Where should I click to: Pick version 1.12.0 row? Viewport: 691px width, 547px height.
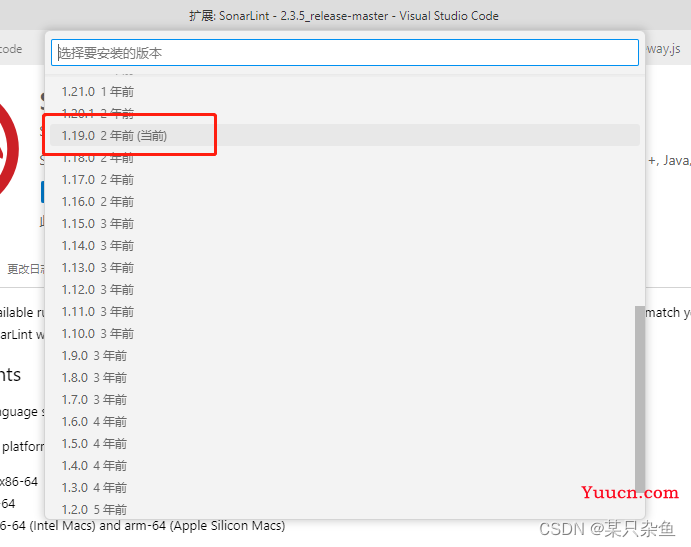pos(345,290)
